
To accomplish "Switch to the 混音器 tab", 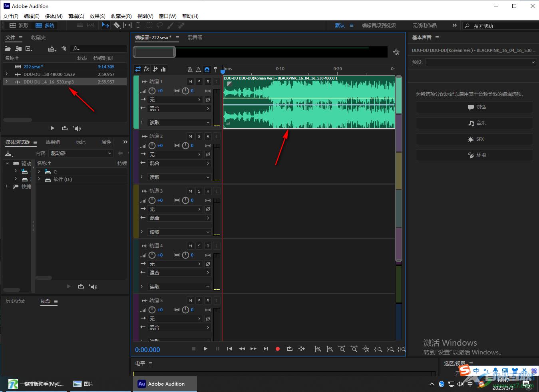I will (195, 38).
